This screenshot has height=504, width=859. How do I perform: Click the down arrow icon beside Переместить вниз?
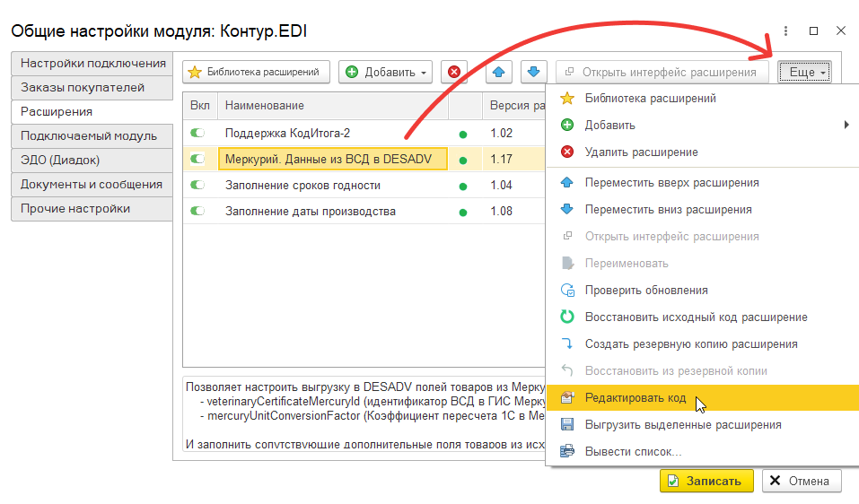point(567,209)
